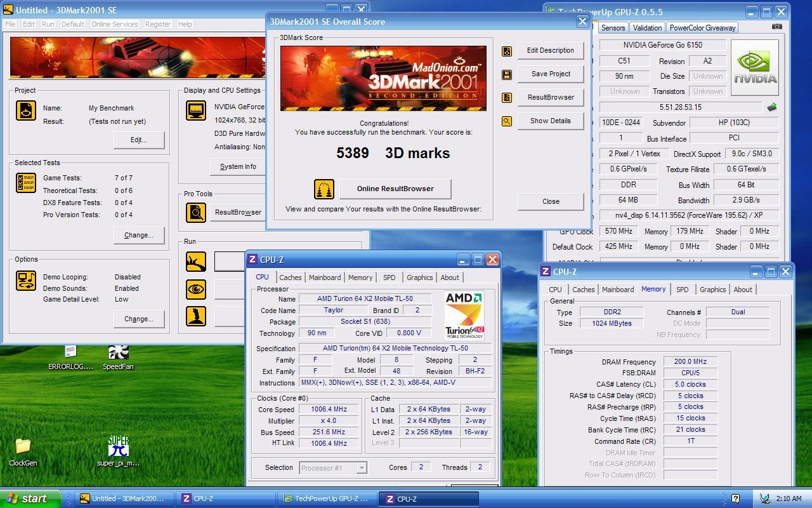Click Change button under Selected Tests
The image size is (812, 508).
pos(139,236)
